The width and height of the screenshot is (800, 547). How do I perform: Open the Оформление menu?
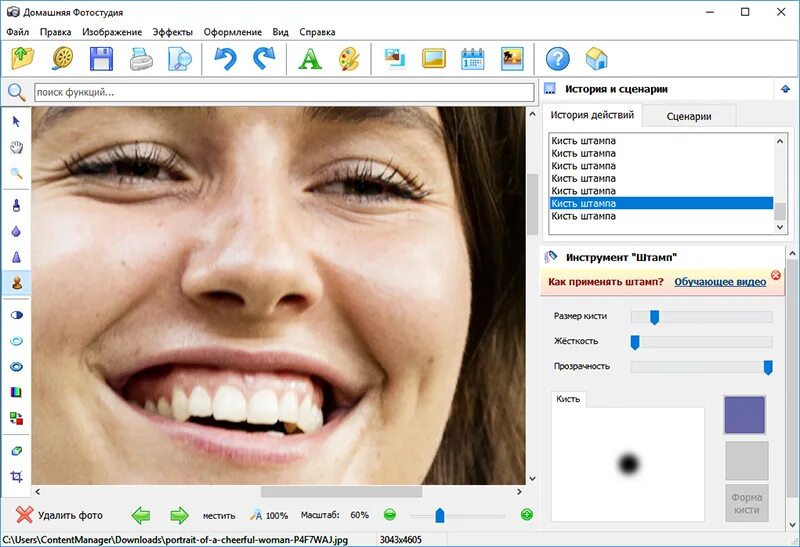click(232, 32)
